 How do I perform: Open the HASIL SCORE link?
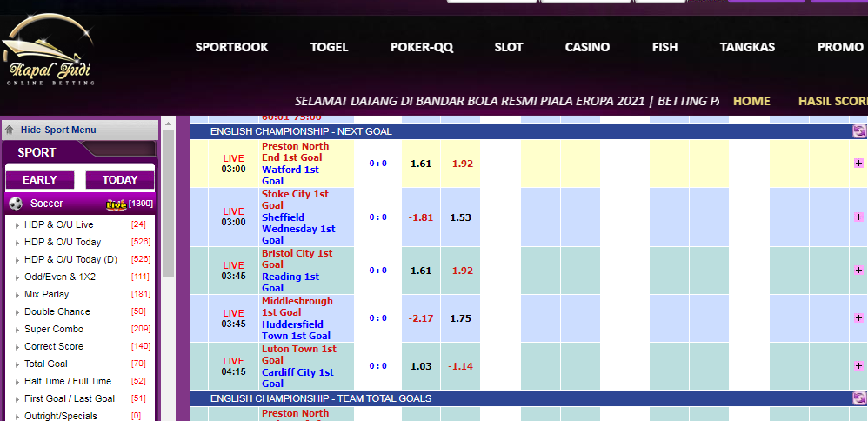[832, 101]
